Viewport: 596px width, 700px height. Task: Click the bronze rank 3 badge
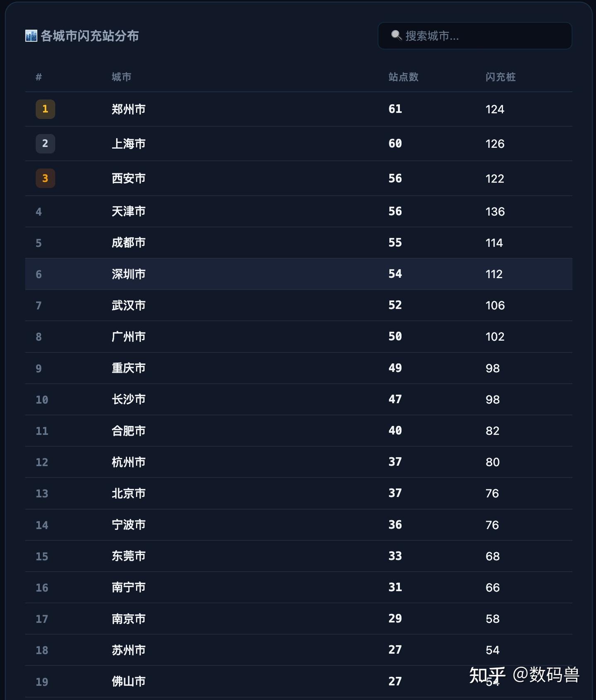46,178
